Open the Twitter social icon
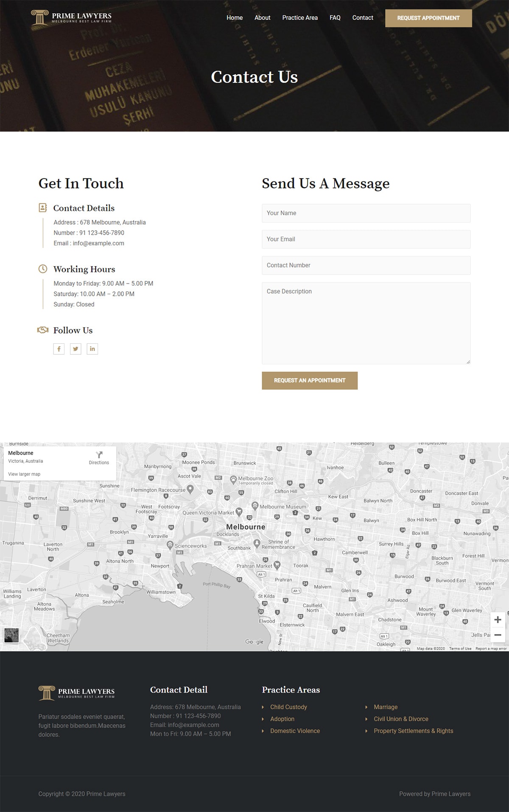 (76, 349)
